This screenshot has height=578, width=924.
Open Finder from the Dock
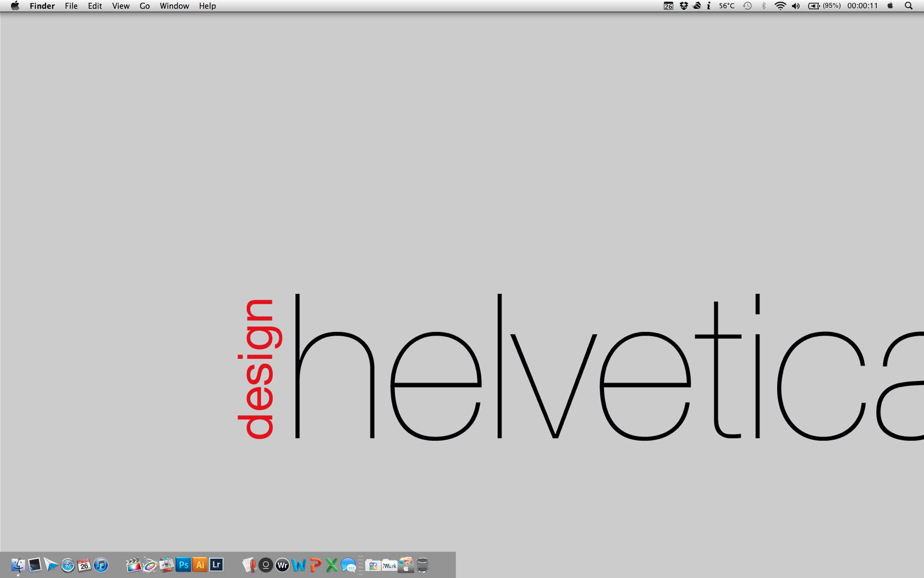pos(18,565)
